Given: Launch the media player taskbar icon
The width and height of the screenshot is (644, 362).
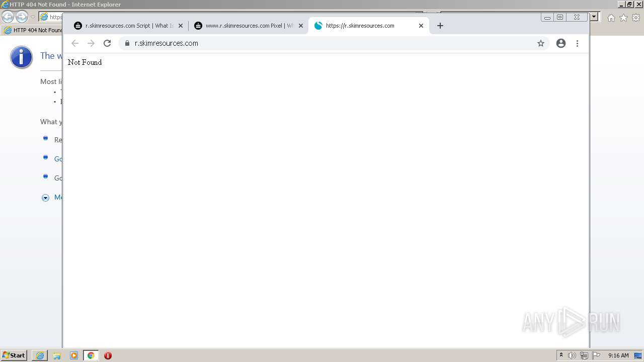Looking at the screenshot, I should coord(74,355).
